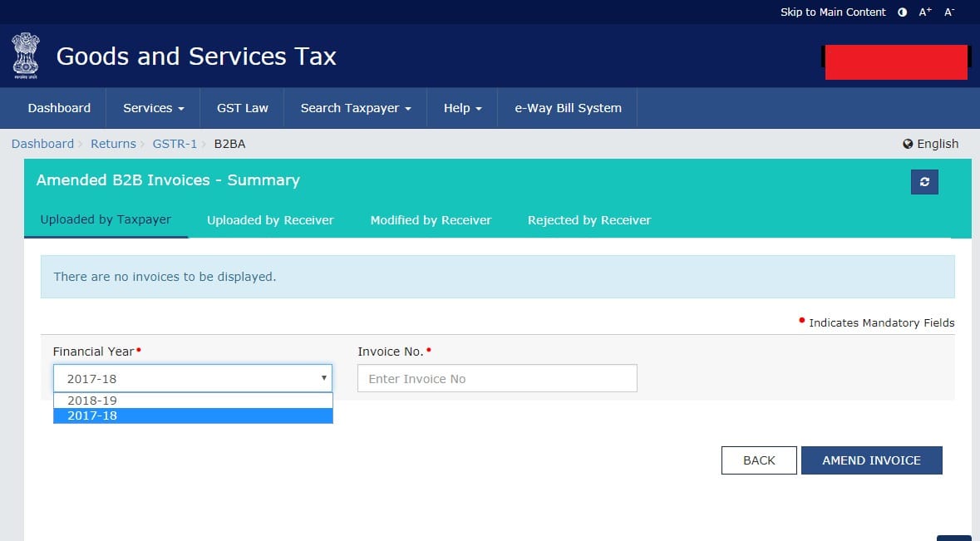Increase font size using A+ icon
Screen dimensions: 980x541
923,12
